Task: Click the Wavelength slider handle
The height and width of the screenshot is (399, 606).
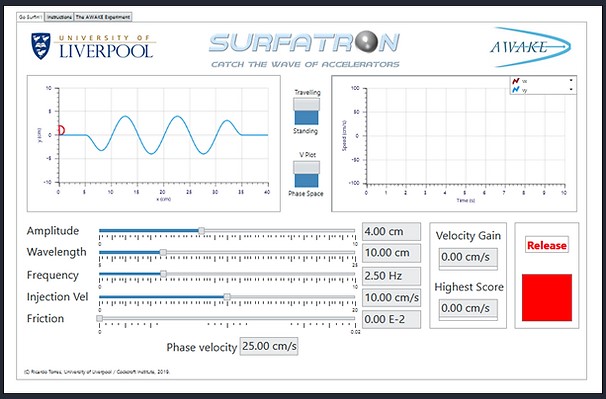Action: [x=163, y=252]
